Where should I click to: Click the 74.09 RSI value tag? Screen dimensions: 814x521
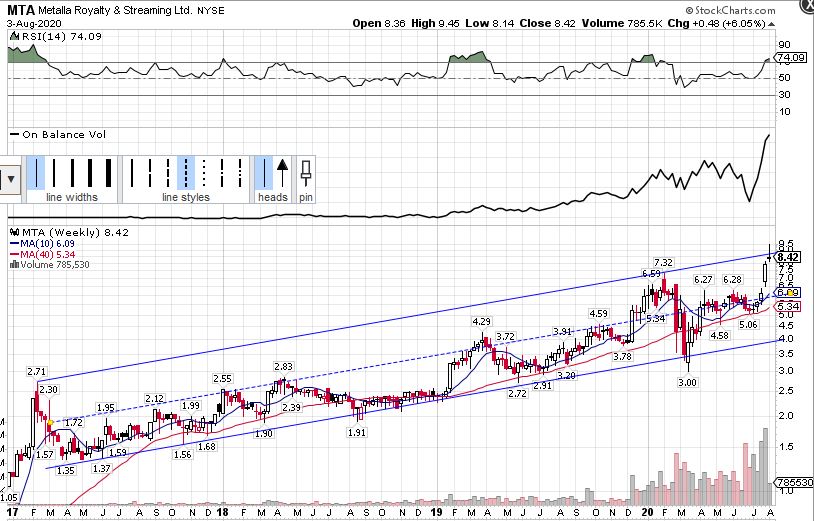pyautogui.click(x=791, y=58)
